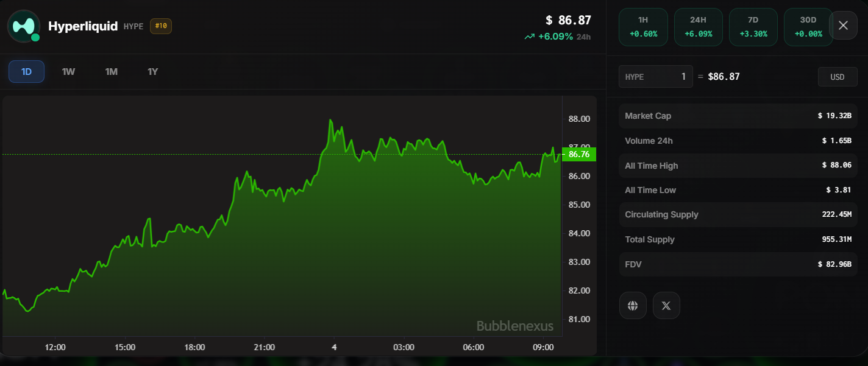Click the 03:00 time axis label
Image resolution: width=868 pixels, height=366 pixels.
pyautogui.click(x=404, y=347)
